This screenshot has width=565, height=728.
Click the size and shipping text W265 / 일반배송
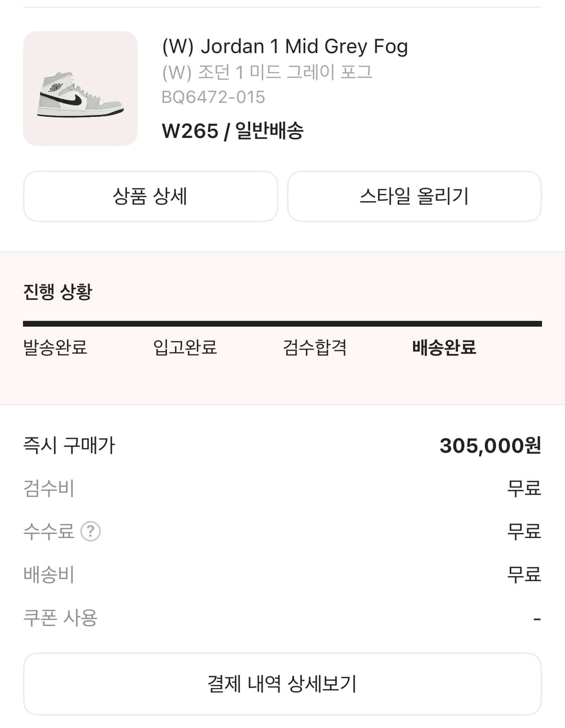(x=233, y=131)
